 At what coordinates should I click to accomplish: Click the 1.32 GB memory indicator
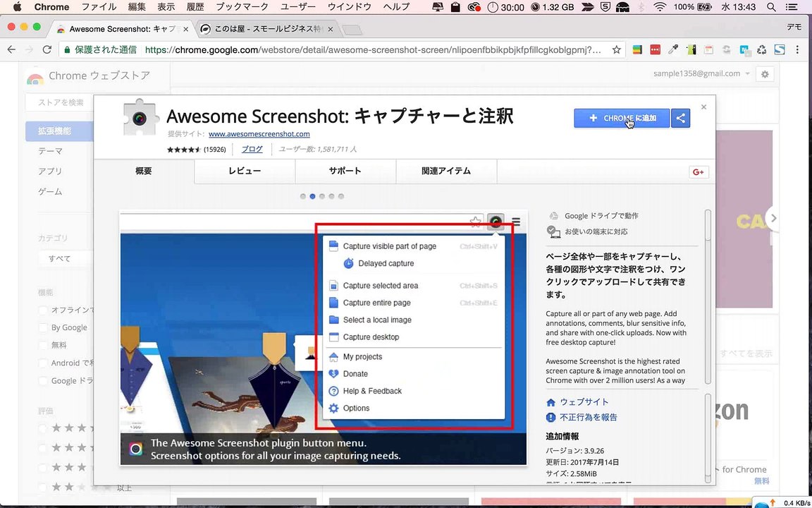pos(553,7)
